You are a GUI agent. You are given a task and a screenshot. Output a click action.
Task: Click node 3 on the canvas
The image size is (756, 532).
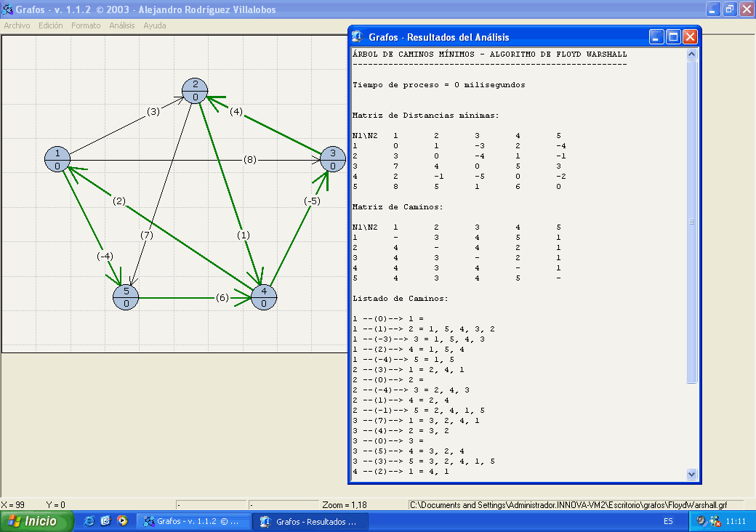[x=332, y=158]
